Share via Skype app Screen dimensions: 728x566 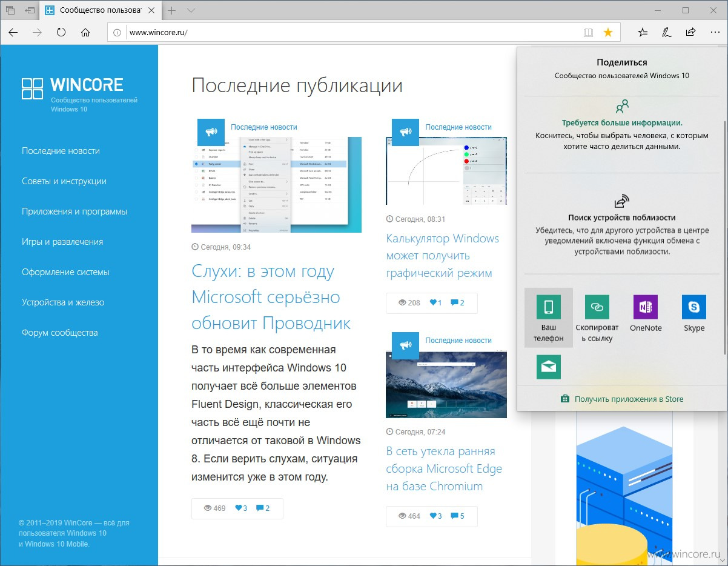pos(694,314)
